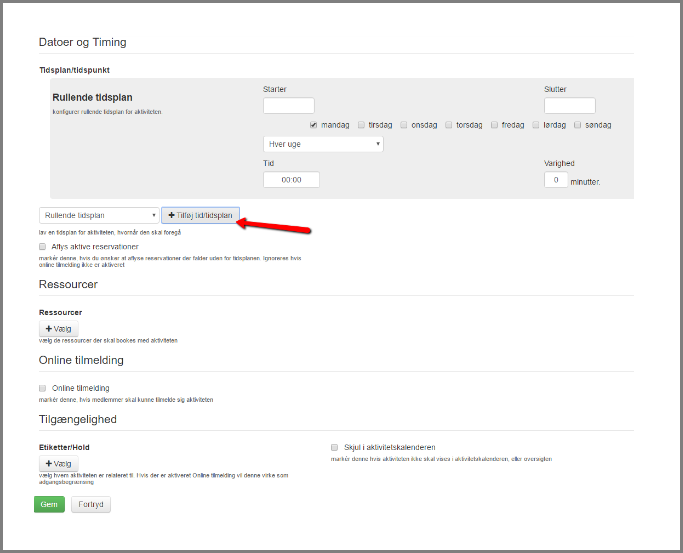This screenshot has width=683, height=553.
Task: Select the 'fredag' checkbox
Action: tap(494, 125)
